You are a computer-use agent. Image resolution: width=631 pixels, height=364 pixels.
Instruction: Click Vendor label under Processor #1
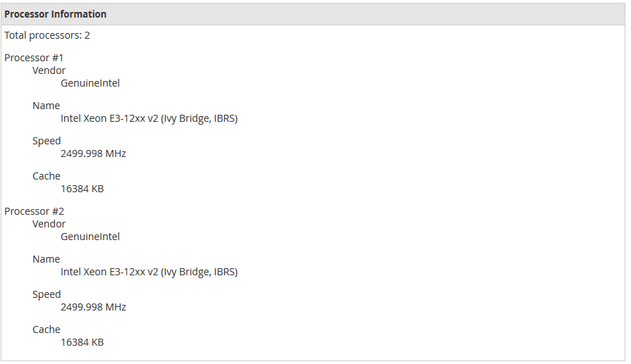click(x=49, y=70)
